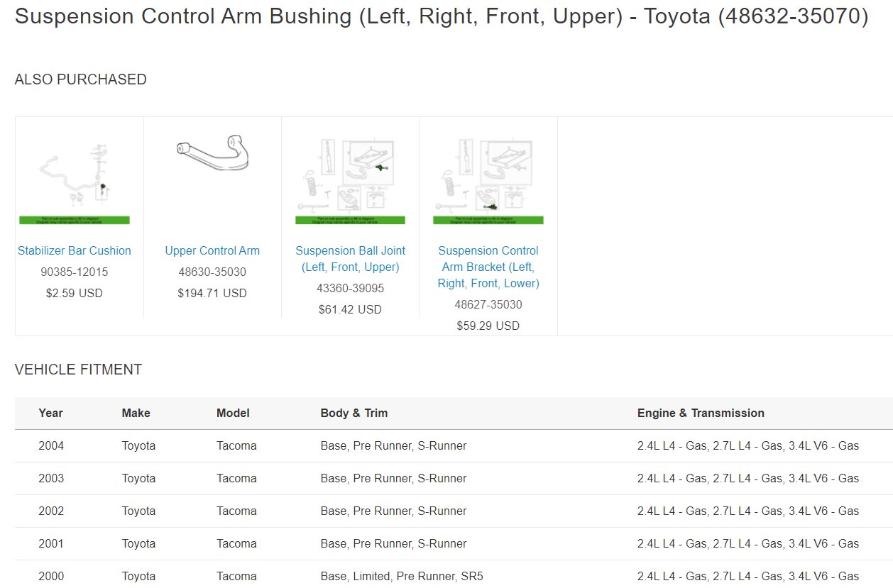Click the $59.29 USD price

[488, 326]
